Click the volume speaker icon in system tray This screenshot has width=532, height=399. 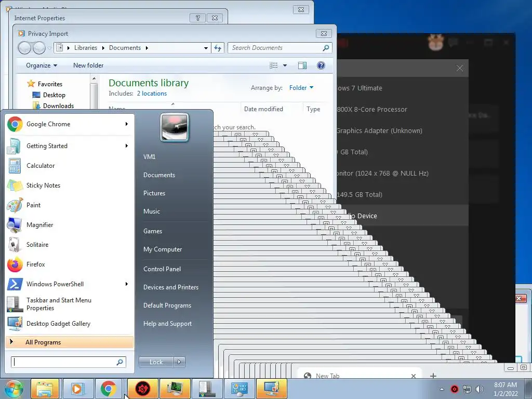pyautogui.click(x=480, y=389)
